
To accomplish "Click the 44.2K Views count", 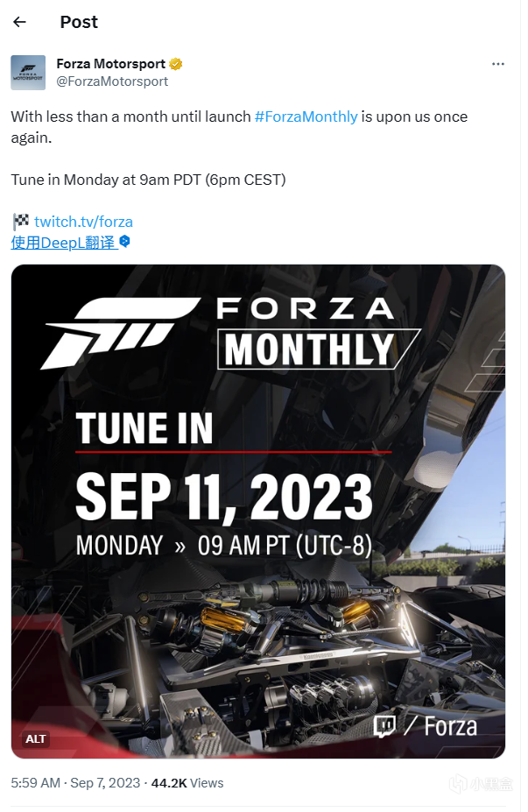I will tap(187, 782).
